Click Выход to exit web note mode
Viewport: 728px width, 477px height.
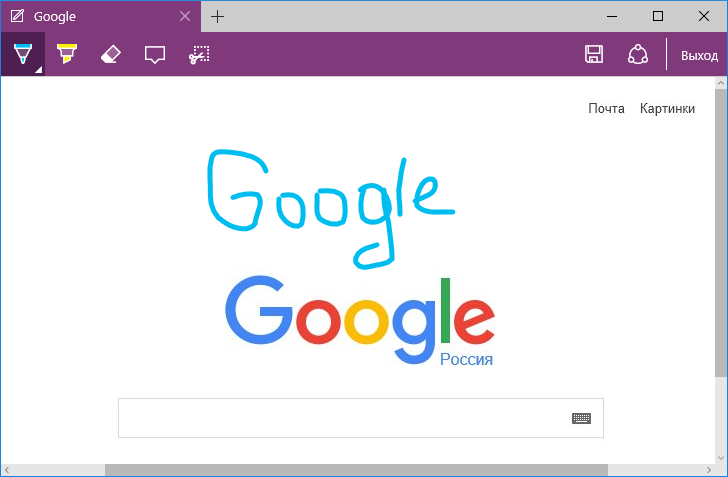699,56
